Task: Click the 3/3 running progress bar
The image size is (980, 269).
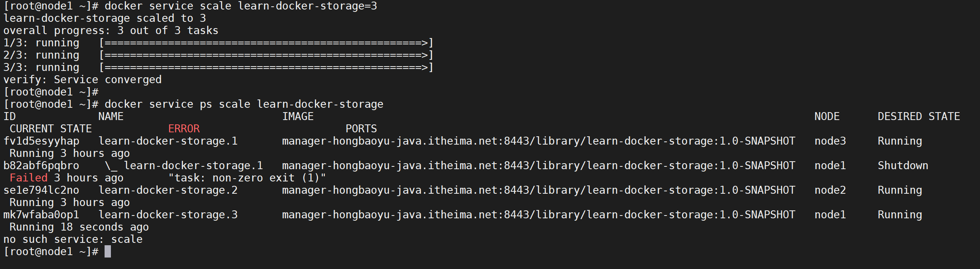Action: [x=266, y=67]
